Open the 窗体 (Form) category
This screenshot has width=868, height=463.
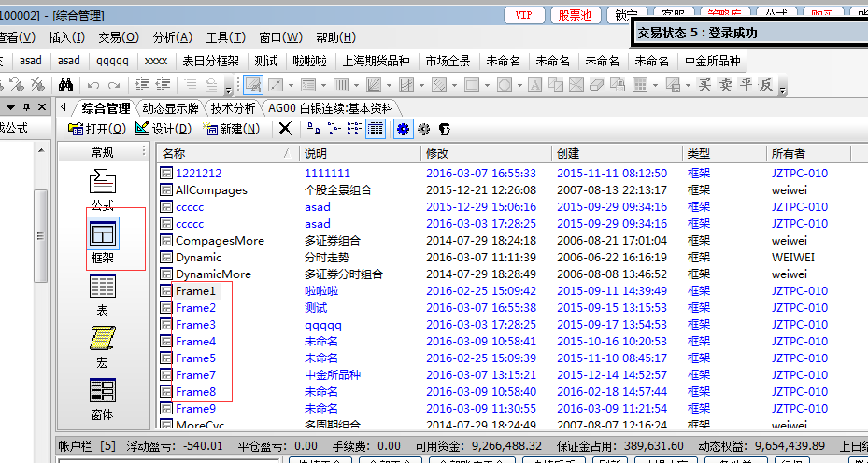pyautogui.click(x=102, y=391)
